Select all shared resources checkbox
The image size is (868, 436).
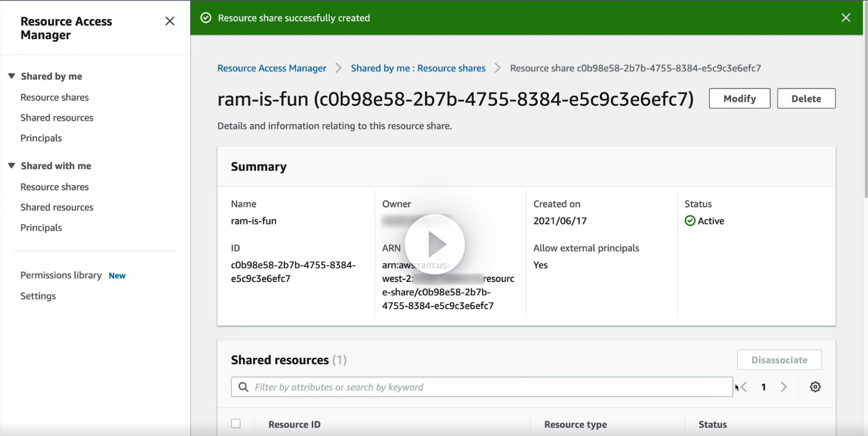coord(236,424)
